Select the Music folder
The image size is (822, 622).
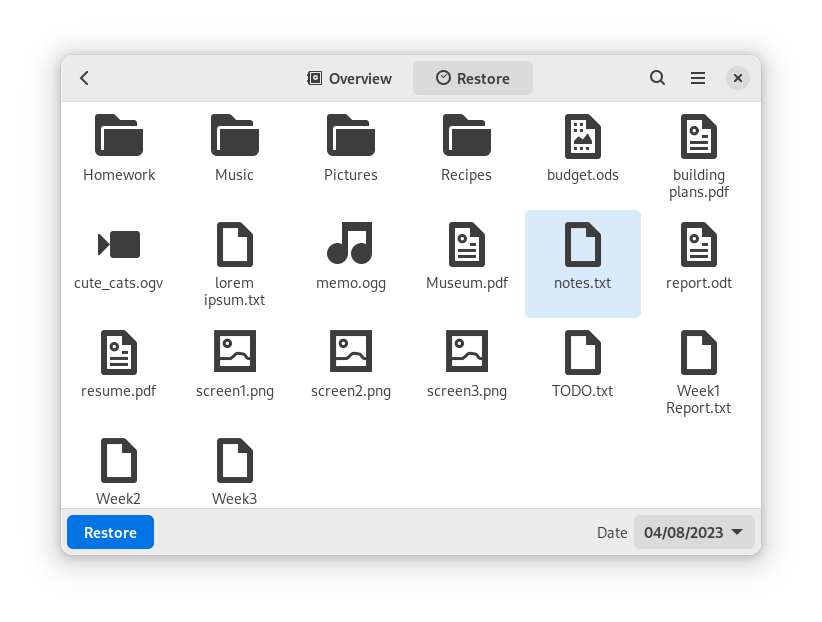[235, 137]
